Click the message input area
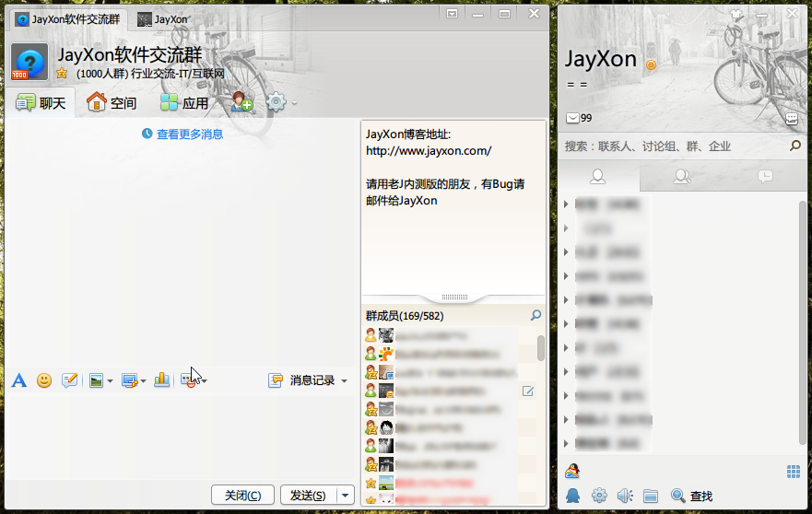This screenshot has height=514, width=812. pyautogui.click(x=181, y=437)
